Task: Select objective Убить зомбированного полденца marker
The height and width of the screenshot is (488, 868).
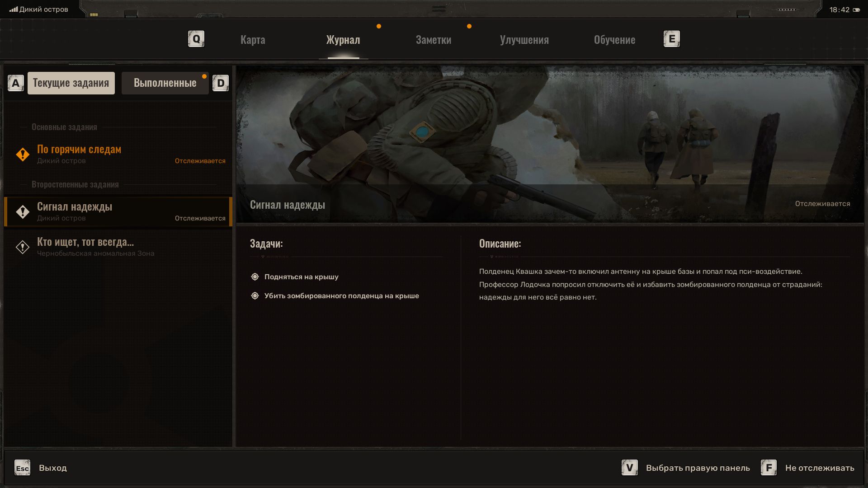Action: (x=255, y=296)
